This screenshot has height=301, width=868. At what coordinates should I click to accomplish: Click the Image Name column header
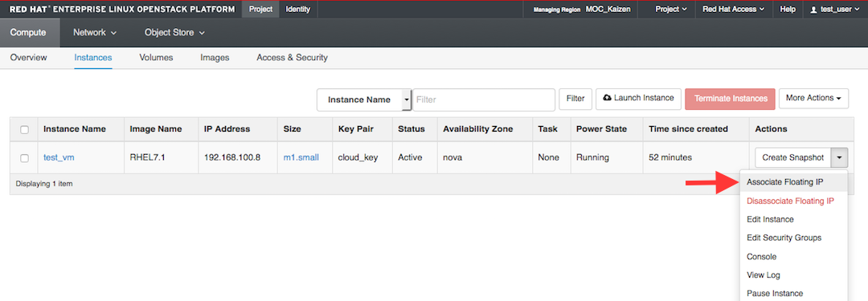[156, 129]
